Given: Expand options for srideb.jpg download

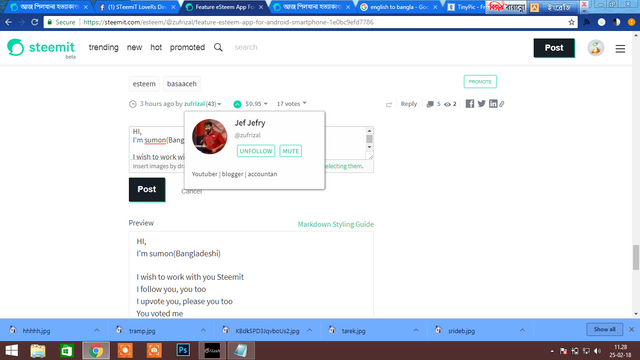Looking at the screenshot, I should click(522, 330).
